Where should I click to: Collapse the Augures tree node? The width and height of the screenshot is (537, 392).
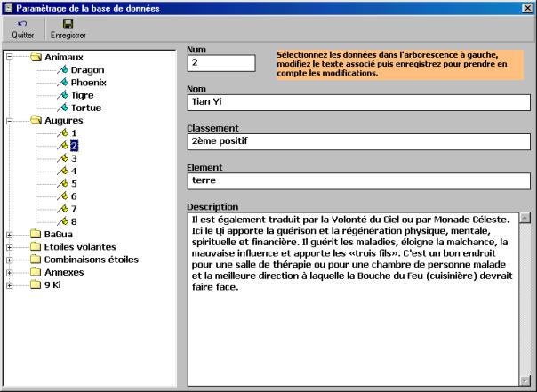(x=10, y=121)
